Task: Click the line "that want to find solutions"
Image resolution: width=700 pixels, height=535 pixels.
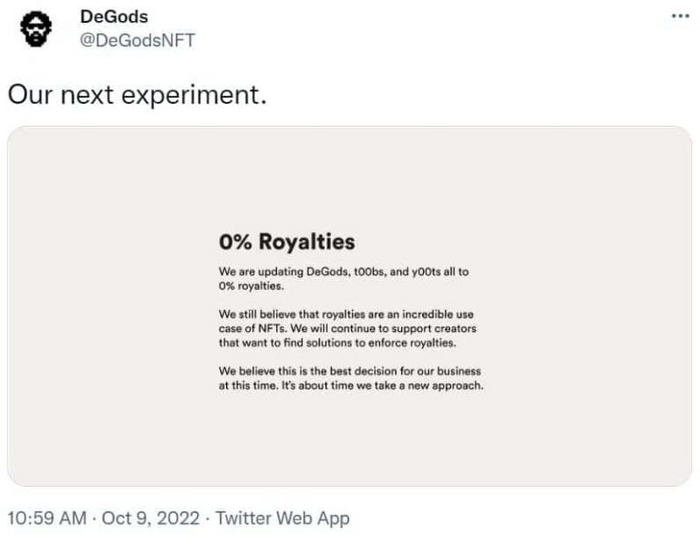Action: click(337, 342)
